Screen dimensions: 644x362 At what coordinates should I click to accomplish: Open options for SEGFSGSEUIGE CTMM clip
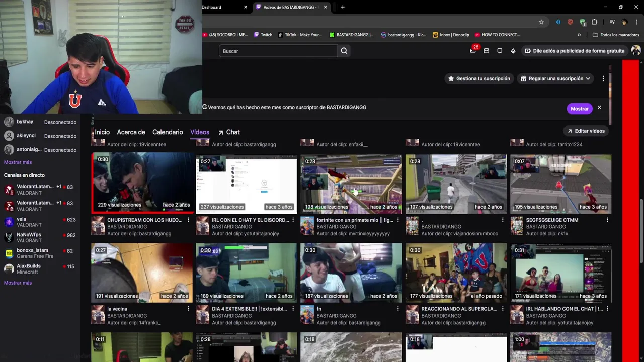(x=607, y=220)
